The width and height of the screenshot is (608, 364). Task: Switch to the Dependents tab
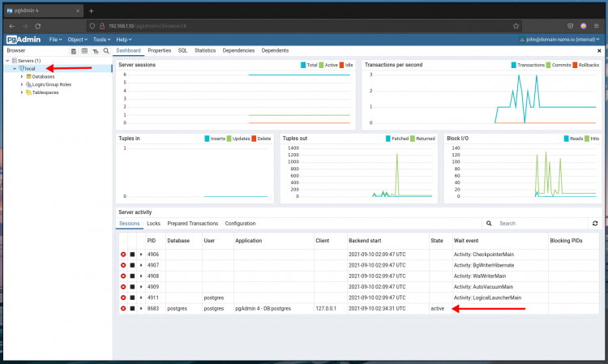coord(275,51)
